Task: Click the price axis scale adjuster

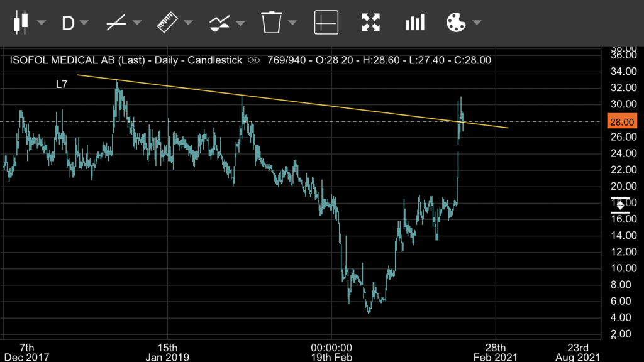Action: click(621, 204)
